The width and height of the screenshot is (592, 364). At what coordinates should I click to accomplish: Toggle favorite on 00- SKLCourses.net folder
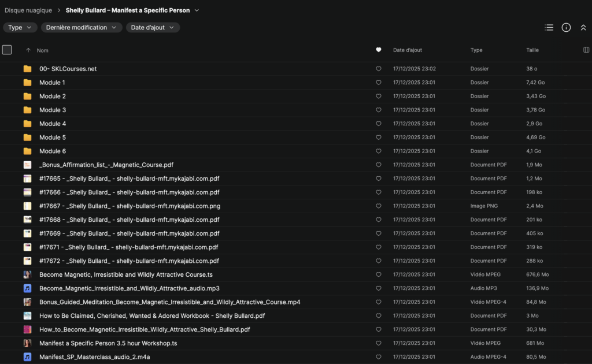point(379,69)
